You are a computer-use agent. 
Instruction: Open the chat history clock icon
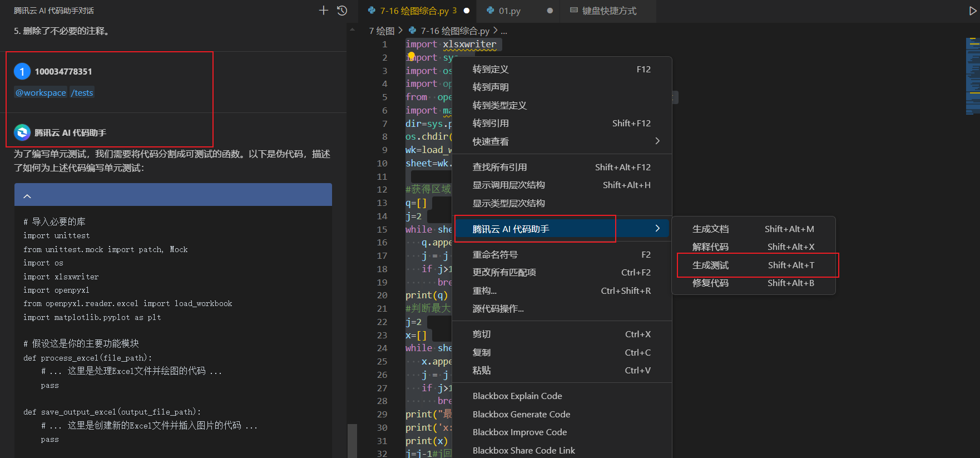[x=342, y=11]
